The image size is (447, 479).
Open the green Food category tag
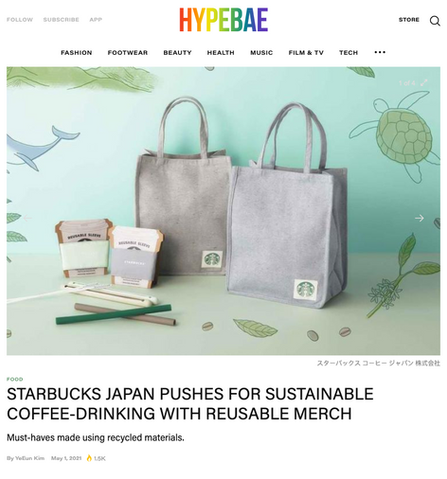(15, 379)
